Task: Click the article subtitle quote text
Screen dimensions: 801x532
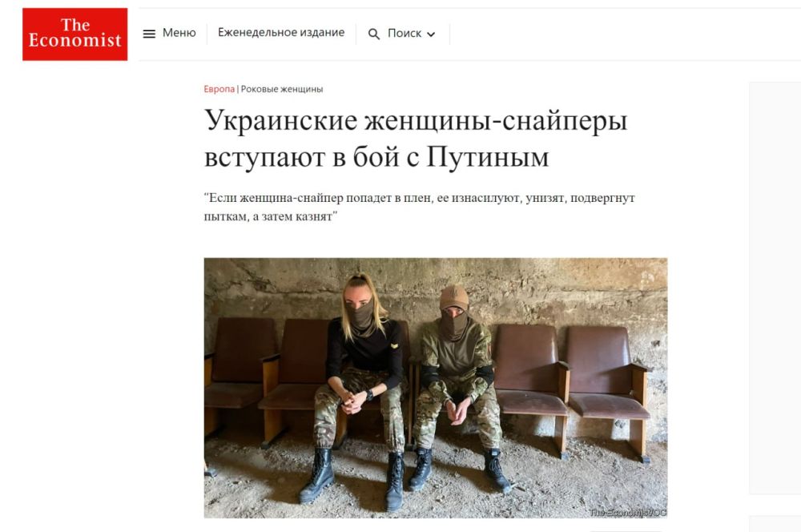Action: click(420, 207)
